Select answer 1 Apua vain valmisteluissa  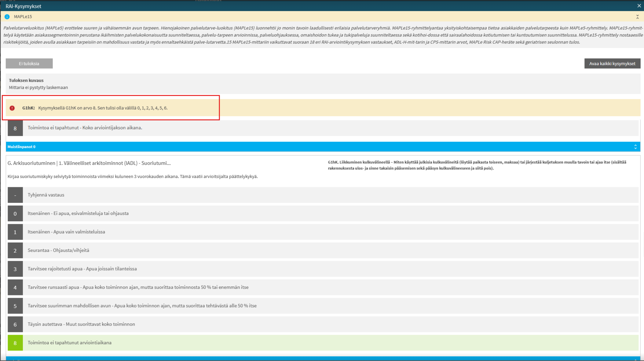[x=66, y=232]
